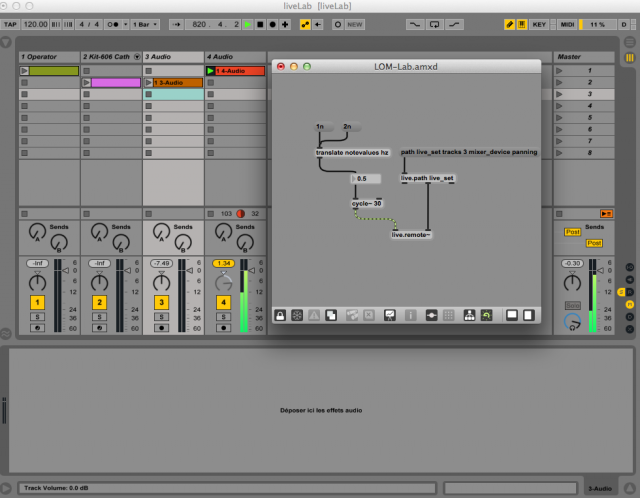Click the 0.5 number box in the patcher

[365, 178]
